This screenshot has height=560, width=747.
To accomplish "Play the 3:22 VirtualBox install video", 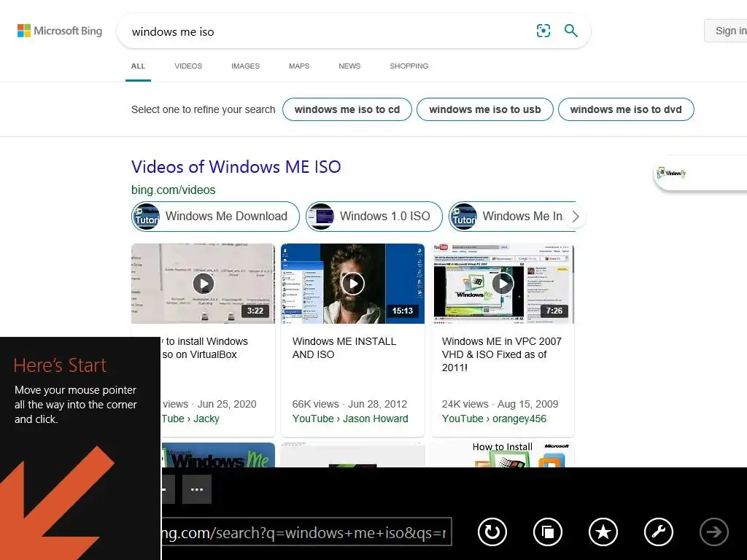I will click(204, 284).
